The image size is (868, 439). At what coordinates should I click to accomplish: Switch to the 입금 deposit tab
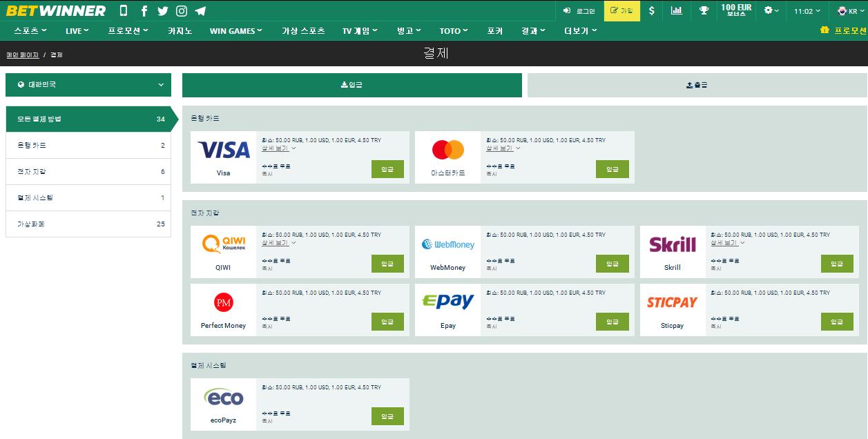352,85
